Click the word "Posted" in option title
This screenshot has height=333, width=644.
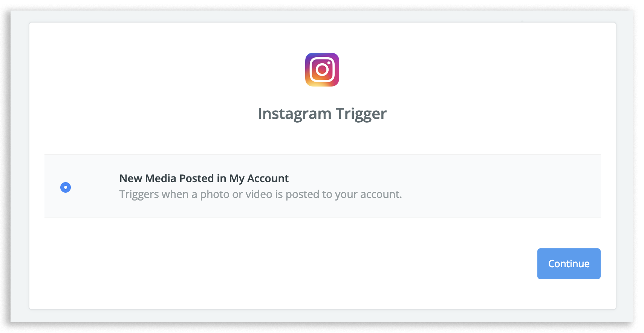tap(196, 178)
